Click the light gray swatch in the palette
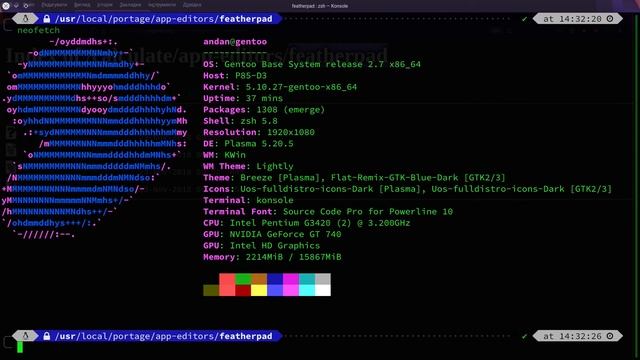Image resolution: width=640 pixels, height=360 pixels. [x=323, y=279]
